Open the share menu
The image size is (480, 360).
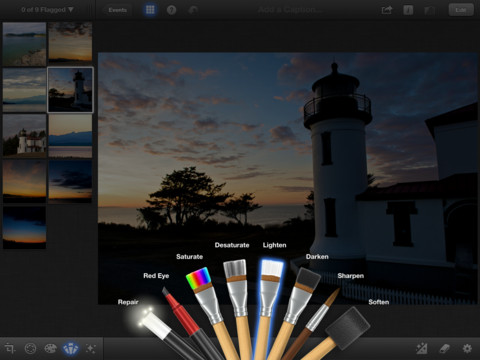tap(387, 10)
